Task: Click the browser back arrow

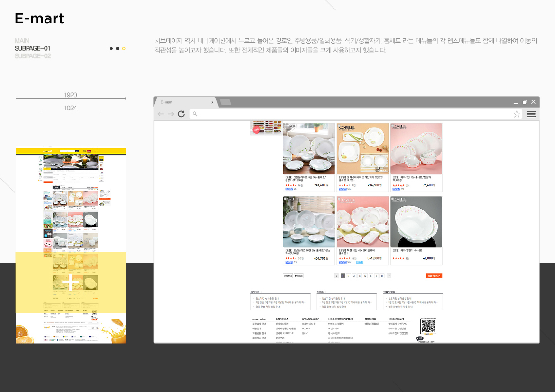Action: tap(161, 114)
